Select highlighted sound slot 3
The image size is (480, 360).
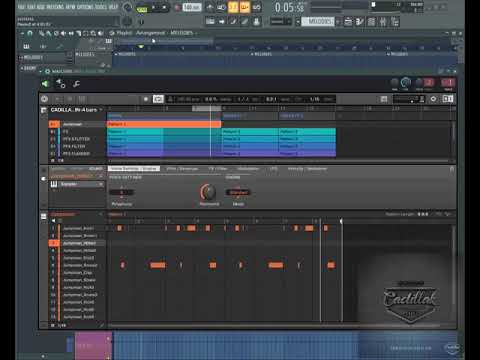point(77,243)
